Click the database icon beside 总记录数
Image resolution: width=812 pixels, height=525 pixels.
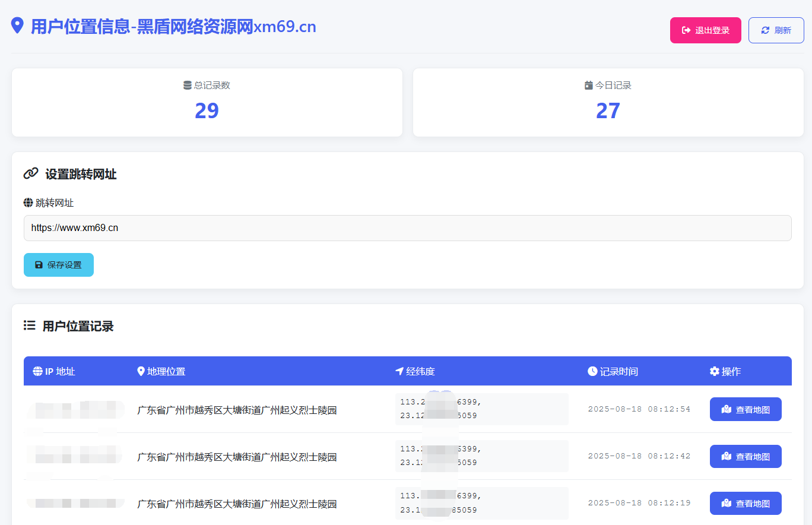(188, 85)
